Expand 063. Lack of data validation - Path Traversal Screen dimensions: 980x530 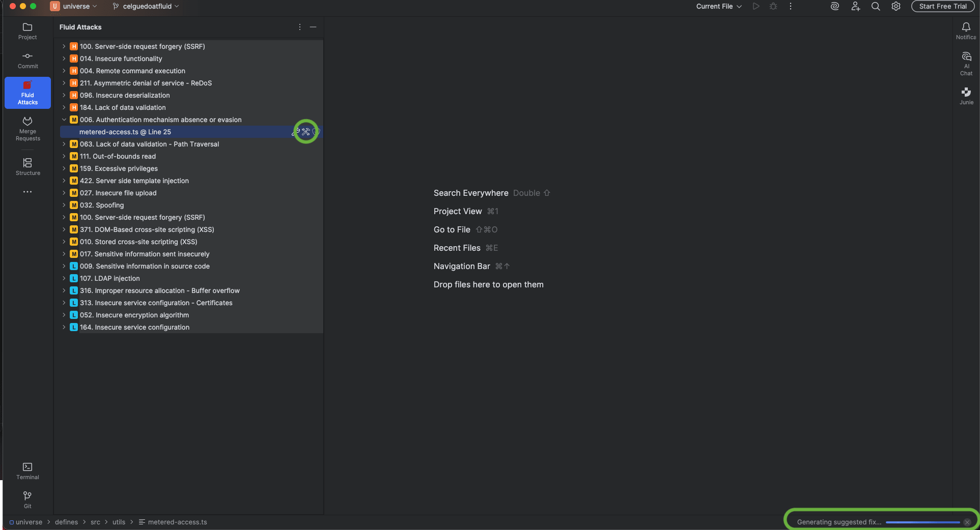(x=64, y=144)
